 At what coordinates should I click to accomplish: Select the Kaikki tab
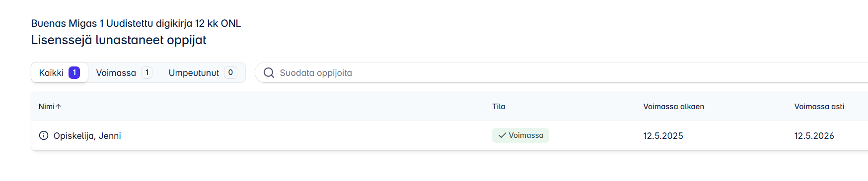[x=60, y=72]
